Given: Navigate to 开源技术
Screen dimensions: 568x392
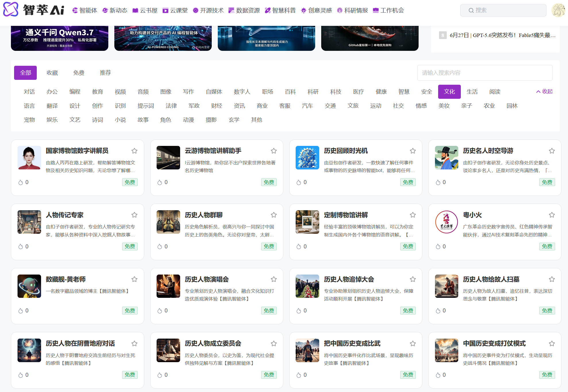Looking at the screenshot, I should 208,10.
